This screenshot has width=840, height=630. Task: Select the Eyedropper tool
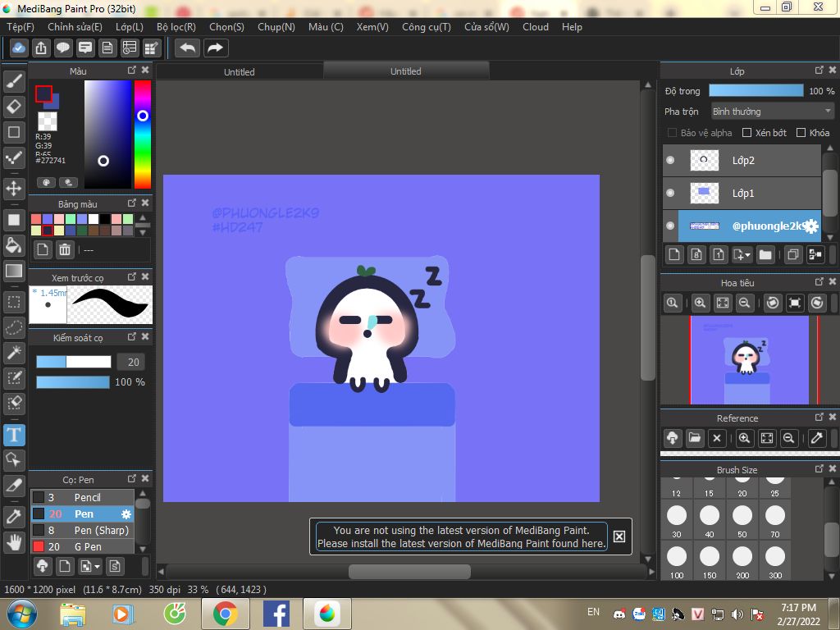click(14, 517)
